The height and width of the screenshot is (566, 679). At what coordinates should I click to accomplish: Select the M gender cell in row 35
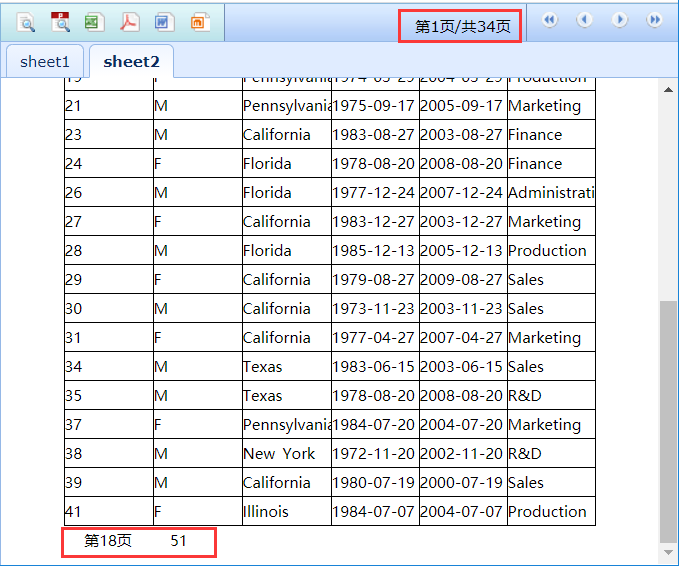click(197, 395)
